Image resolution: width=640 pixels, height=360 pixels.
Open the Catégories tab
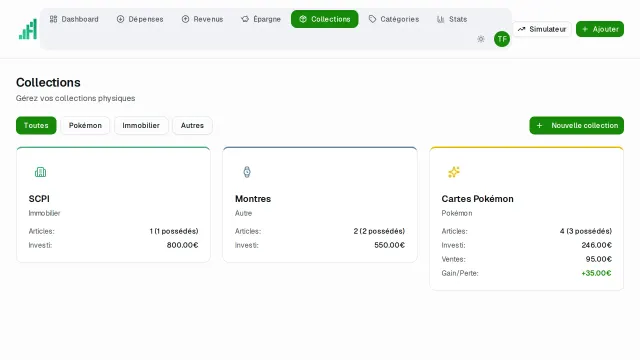[394, 19]
